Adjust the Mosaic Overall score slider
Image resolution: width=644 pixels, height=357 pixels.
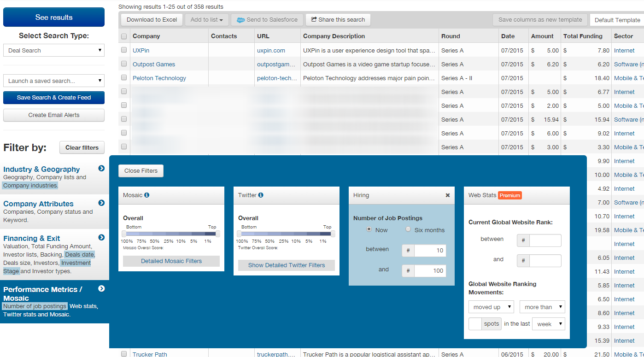(171, 233)
